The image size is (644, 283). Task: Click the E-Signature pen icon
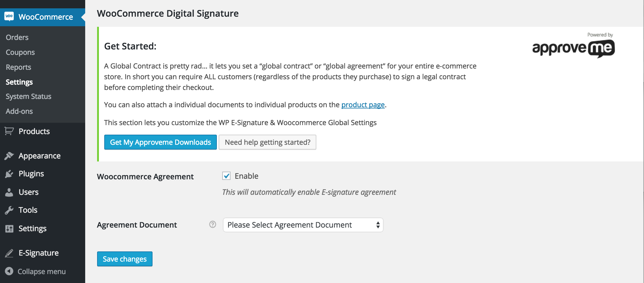[x=9, y=253]
